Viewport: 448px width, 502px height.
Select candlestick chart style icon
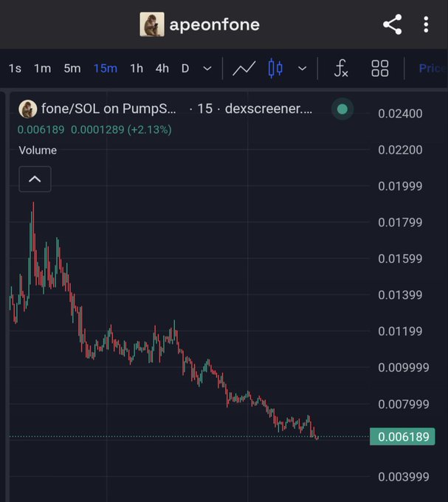tap(275, 68)
